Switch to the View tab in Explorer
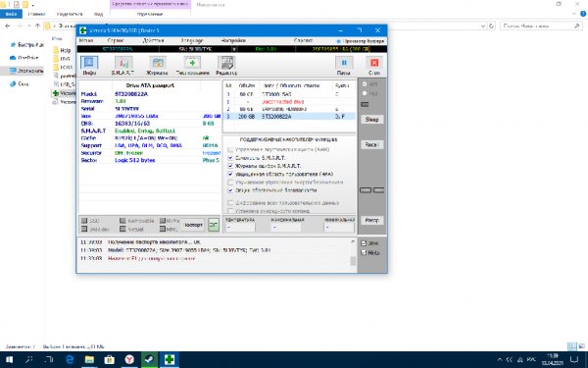 coord(98,14)
